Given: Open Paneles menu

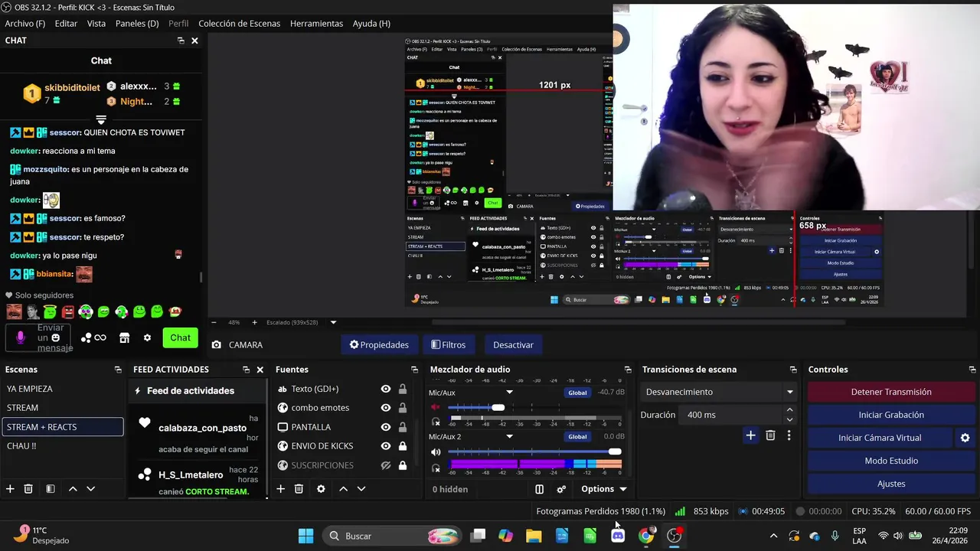Looking at the screenshot, I should click(x=137, y=24).
